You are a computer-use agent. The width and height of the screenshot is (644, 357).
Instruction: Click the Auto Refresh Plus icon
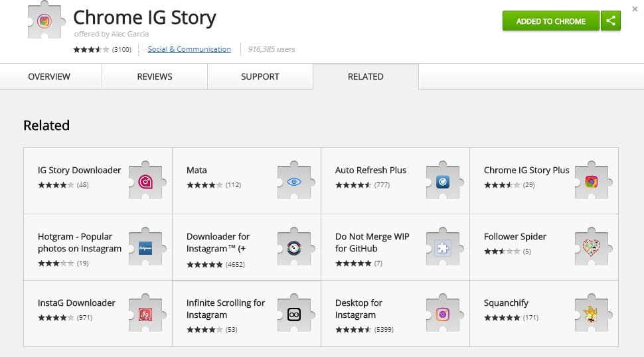pos(444,180)
